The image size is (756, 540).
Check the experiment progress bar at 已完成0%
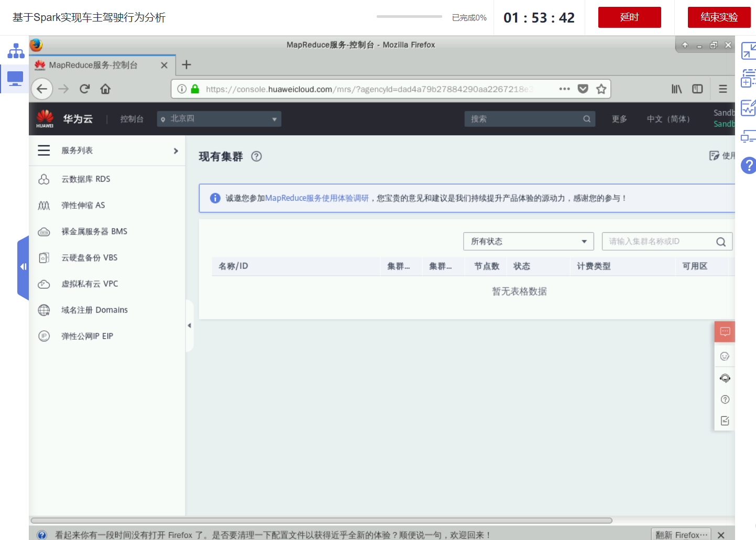(409, 16)
